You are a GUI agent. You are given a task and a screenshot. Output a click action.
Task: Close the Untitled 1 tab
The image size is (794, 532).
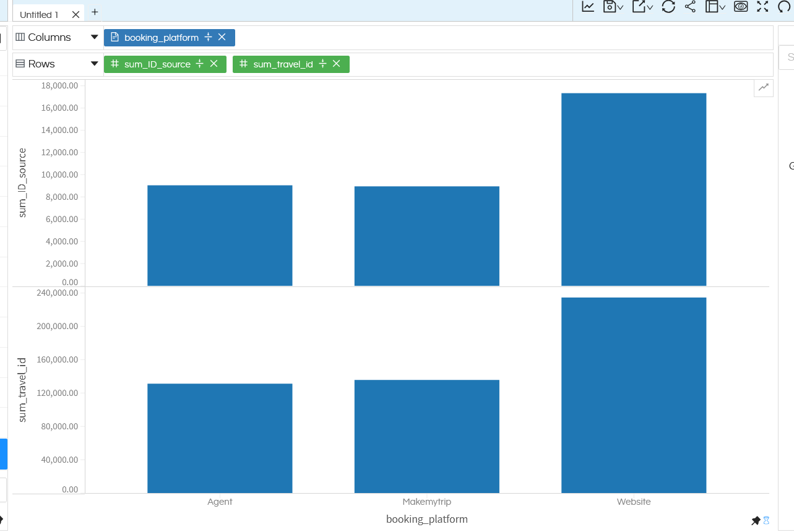point(76,14)
